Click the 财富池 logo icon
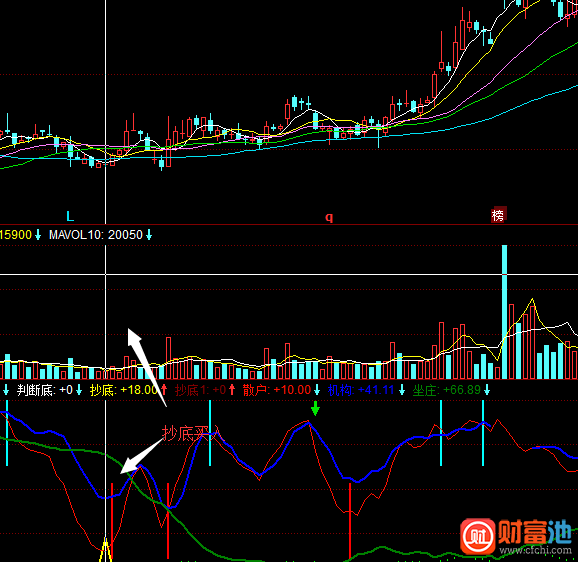Image resolution: width=578 pixels, height=562 pixels. (478, 537)
